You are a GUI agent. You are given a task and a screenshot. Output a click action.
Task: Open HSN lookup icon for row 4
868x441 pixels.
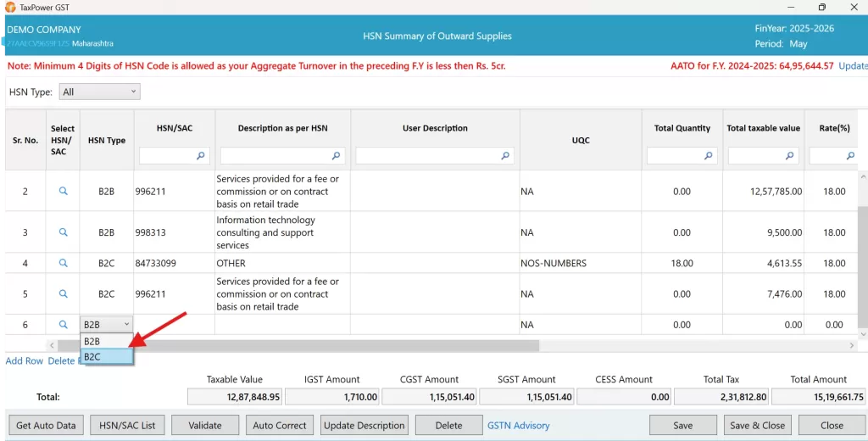pos(63,263)
